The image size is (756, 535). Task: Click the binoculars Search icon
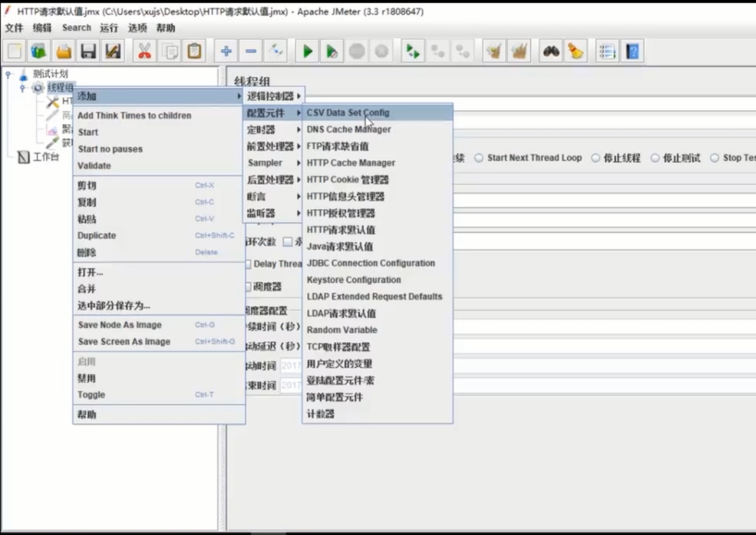pyautogui.click(x=551, y=51)
